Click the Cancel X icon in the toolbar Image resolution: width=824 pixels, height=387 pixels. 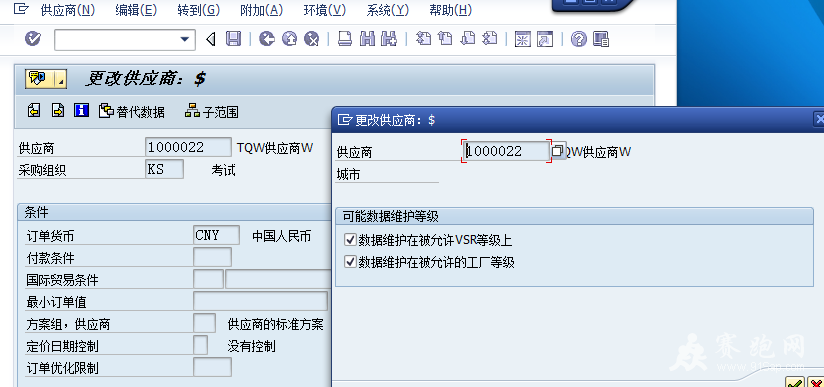[312, 39]
